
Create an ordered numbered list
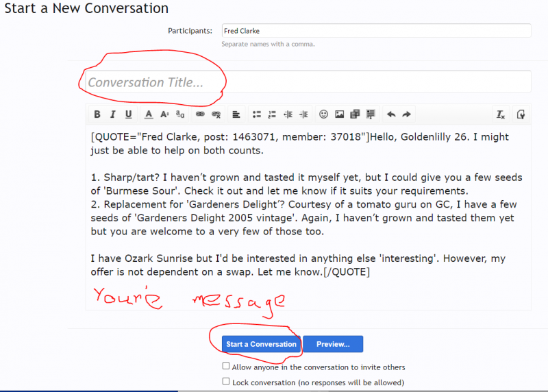[272, 114]
